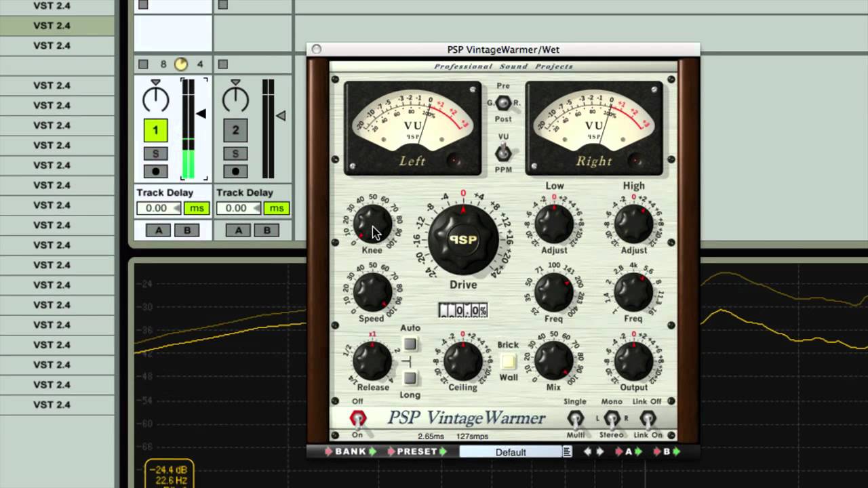Click track 1 pan knob
The width and height of the screenshot is (868, 488).
click(155, 99)
